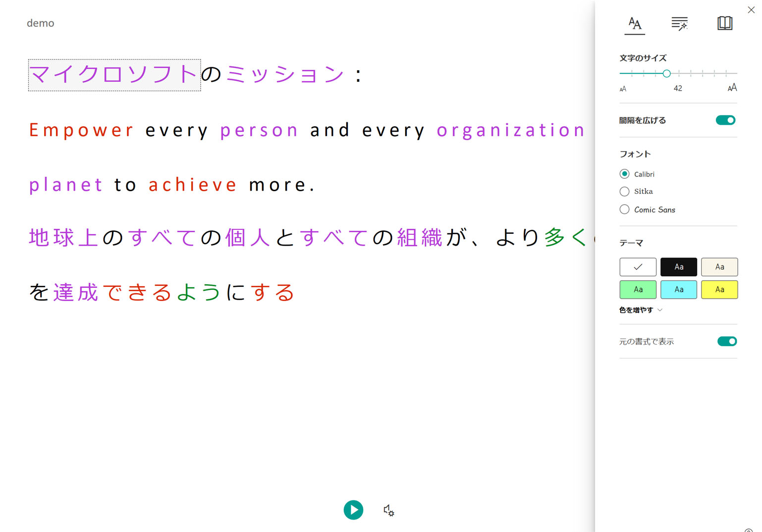Choose the beige theme swatch
762x532 pixels.
pyautogui.click(x=719, y=267)
